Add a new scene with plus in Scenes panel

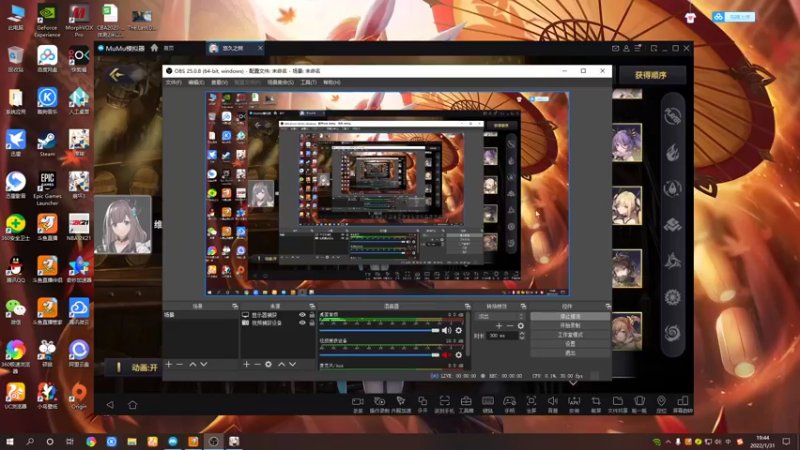click(168, 364)
